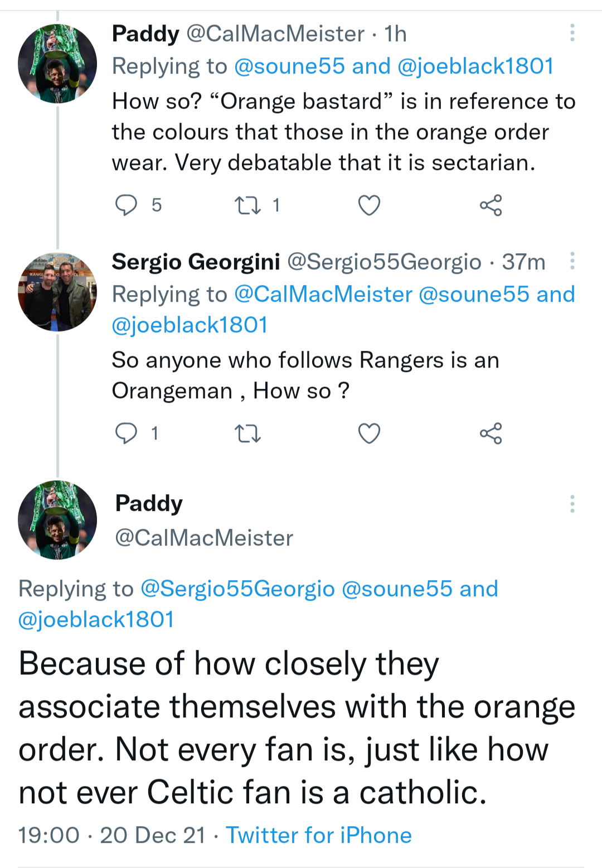This screenshot has width=602, height=868.
Task: Open more options on Sergio Georgini's tweet
Action: pyautogui.click(x=572, y=261)
